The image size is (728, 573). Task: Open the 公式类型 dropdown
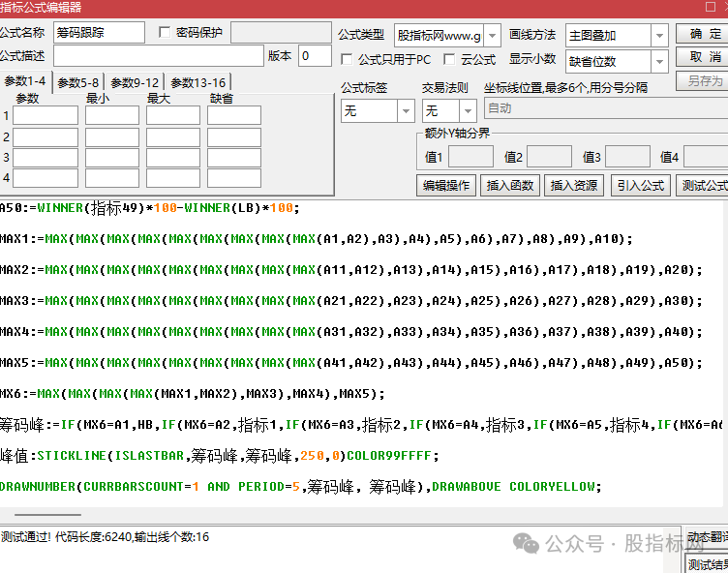pyautogui.click(x=492, y=35)
